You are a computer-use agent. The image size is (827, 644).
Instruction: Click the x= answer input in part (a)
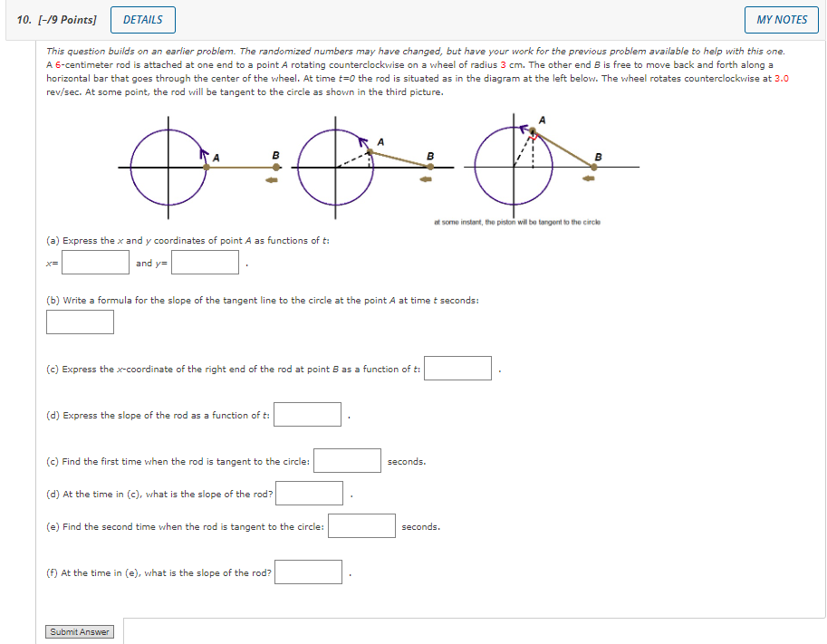(94, 262)
